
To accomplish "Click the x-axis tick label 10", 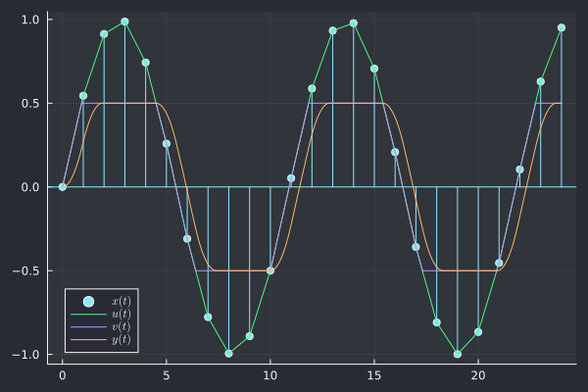I will click(270, 375).
